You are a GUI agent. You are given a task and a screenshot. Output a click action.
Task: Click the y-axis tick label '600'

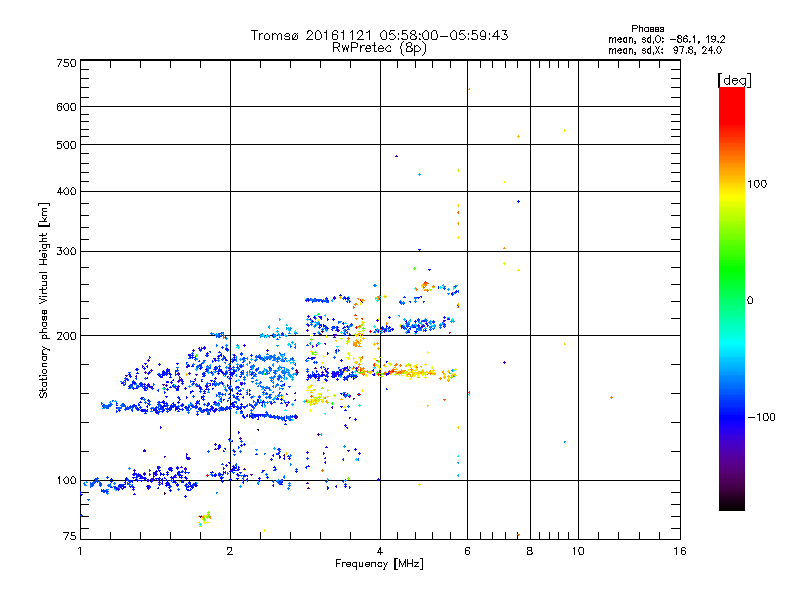[66, 107]
